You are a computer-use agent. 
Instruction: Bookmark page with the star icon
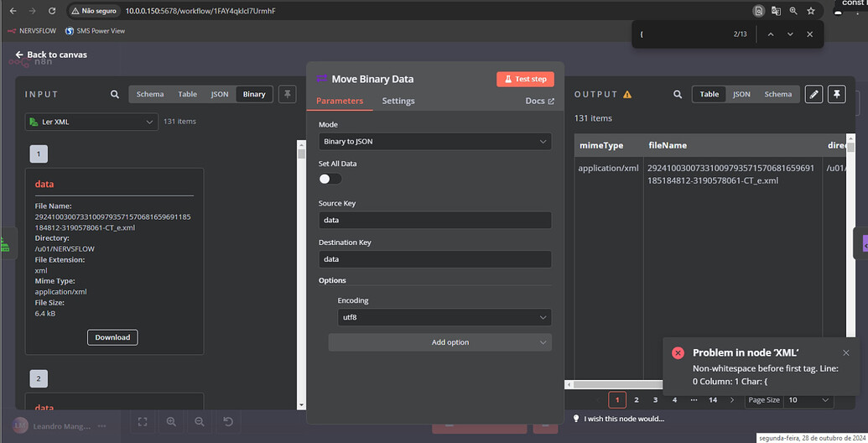click(811, 11)
